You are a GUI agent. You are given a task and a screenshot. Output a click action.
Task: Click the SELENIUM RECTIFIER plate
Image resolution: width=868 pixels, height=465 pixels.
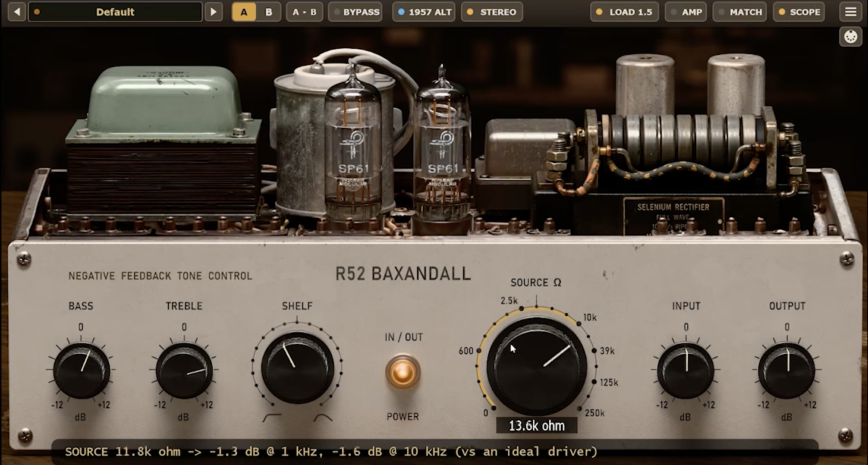pyautogui.click(x=673, y=215)
